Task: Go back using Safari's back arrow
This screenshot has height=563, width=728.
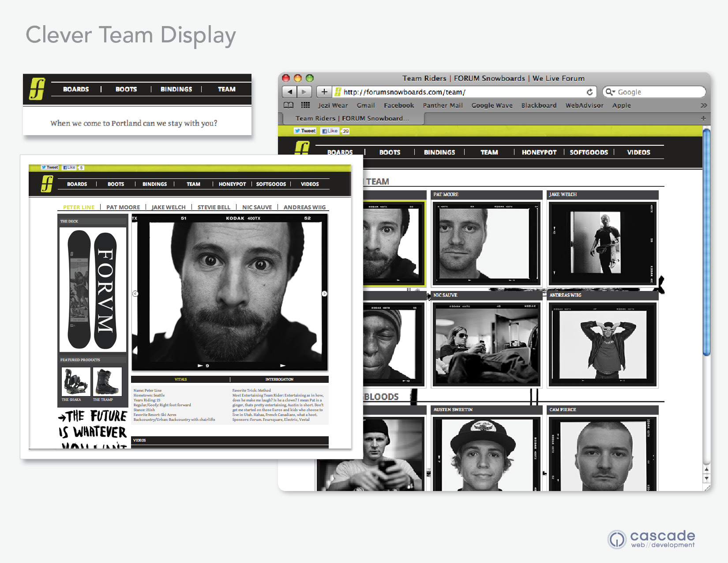Action: pyautogui.click(x=289, y=92)
